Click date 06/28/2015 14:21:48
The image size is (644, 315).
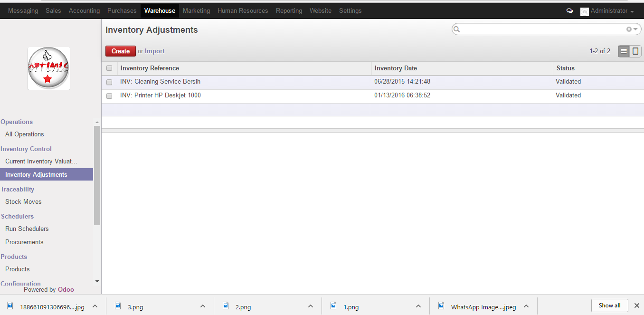point(402,82)
